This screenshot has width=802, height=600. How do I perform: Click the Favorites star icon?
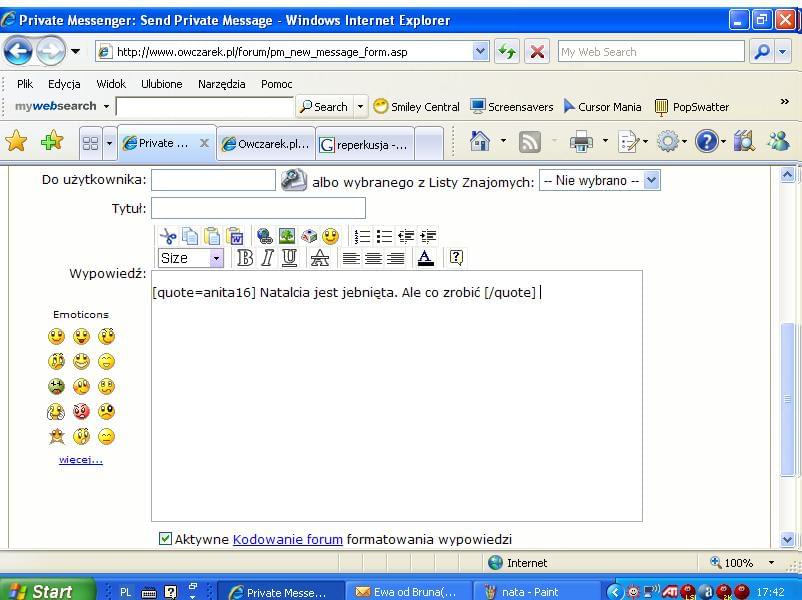pyautogui.click(x=16, y=141)
